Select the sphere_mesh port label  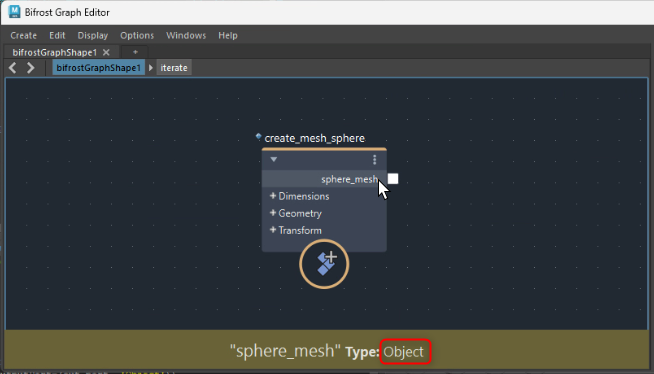[x=350, y=179]
